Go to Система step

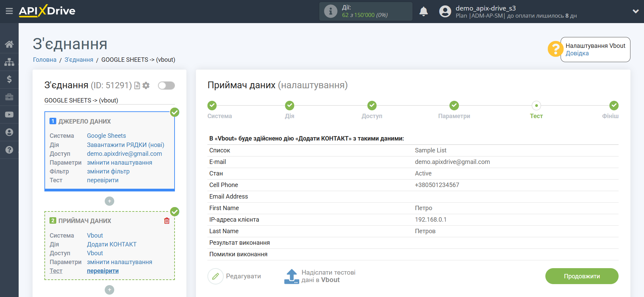coord(212,106)
